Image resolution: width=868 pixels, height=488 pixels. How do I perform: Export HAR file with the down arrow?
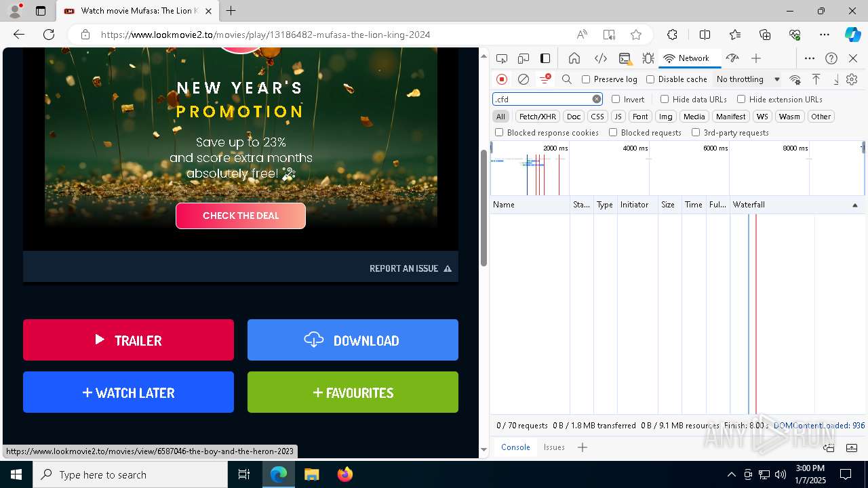tap(836, 79)
